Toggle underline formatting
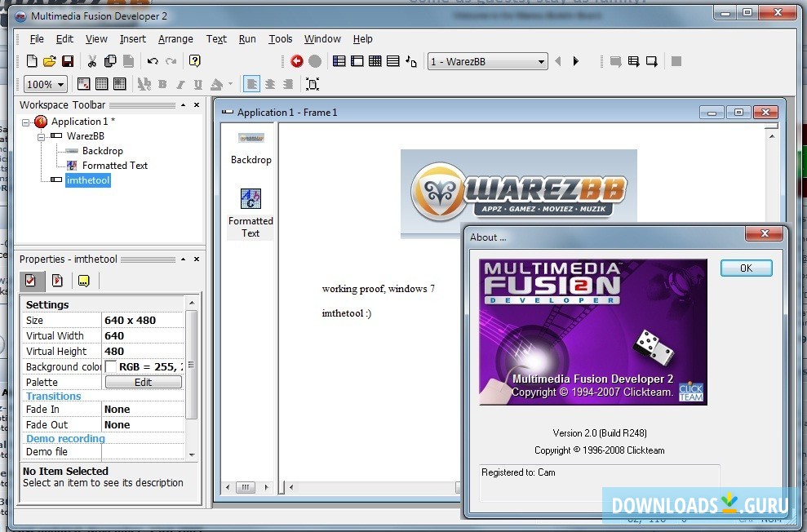Screen dimensions: 807x532 click(197, 84)
